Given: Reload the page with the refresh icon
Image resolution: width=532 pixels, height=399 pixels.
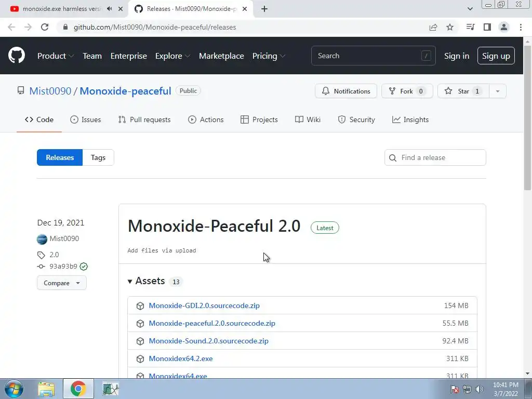Looking at the screenshot, I should [45, 27].
